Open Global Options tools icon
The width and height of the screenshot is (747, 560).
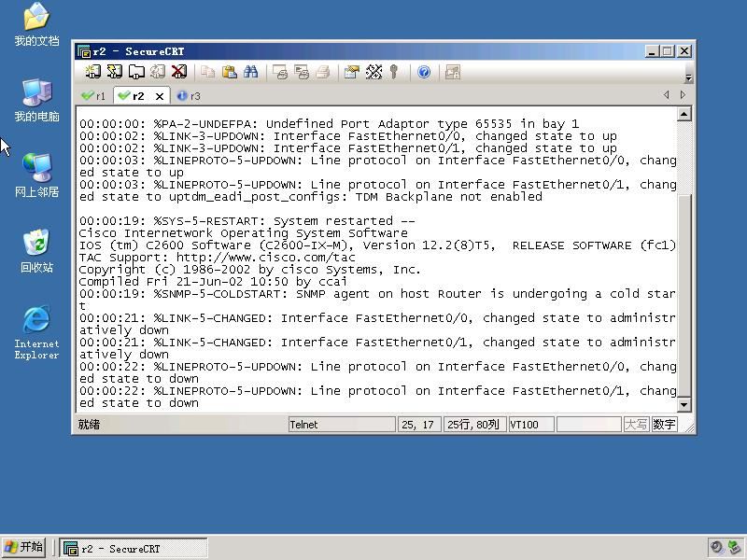pyautogui.click(x=373, y=72)
